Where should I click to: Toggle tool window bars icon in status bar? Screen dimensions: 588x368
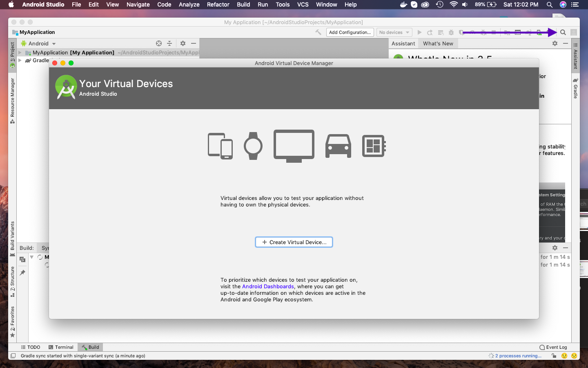[13, 356]
